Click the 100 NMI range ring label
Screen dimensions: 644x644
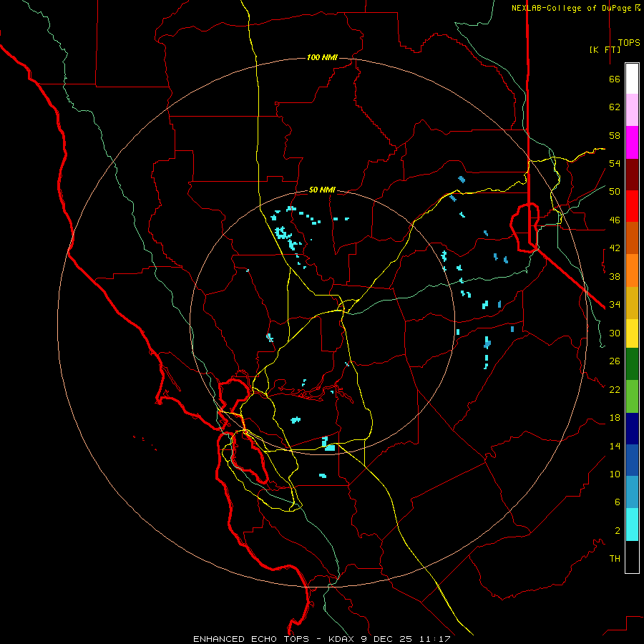[322, 57]
